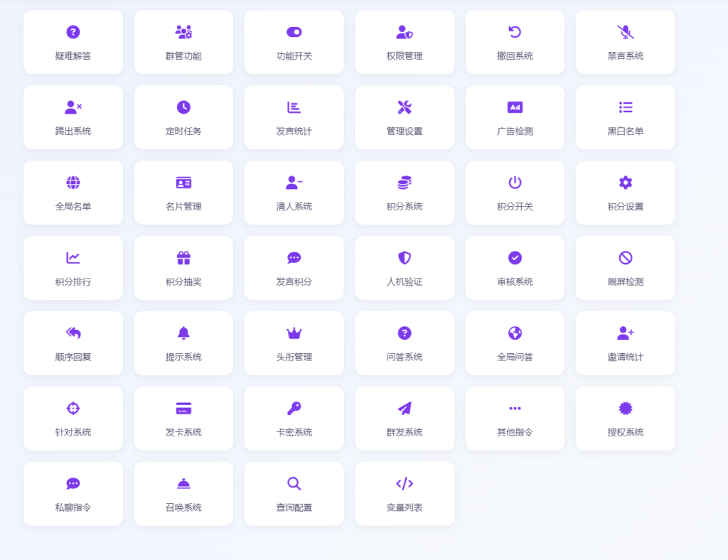The height and width of the screenshot is (560, 728).
Task: Click the 功能开关 label
Action: (294, 56)
